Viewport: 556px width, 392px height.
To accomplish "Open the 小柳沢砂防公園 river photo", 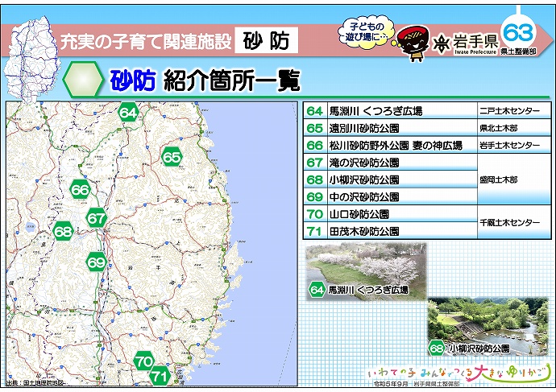I will [488, 327].
